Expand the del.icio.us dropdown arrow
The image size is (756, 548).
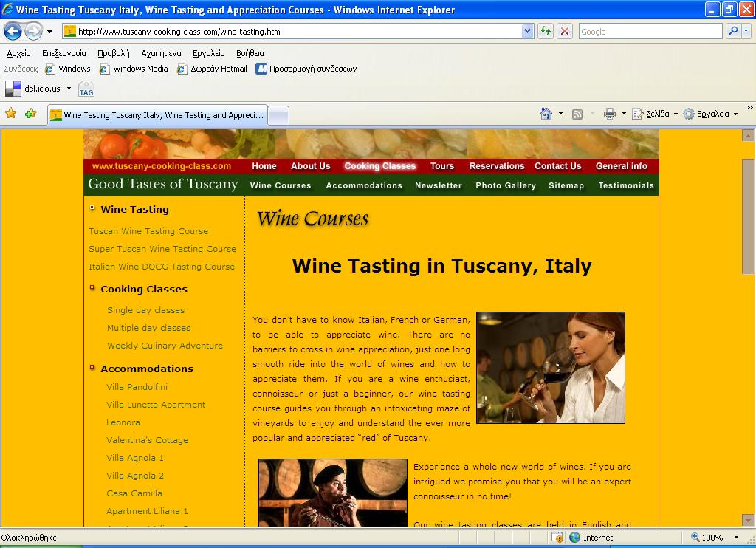click(69, 89)
